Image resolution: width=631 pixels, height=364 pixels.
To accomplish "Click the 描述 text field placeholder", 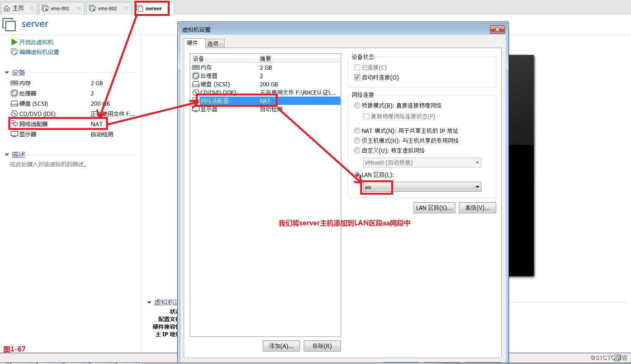I will (48, 164).
